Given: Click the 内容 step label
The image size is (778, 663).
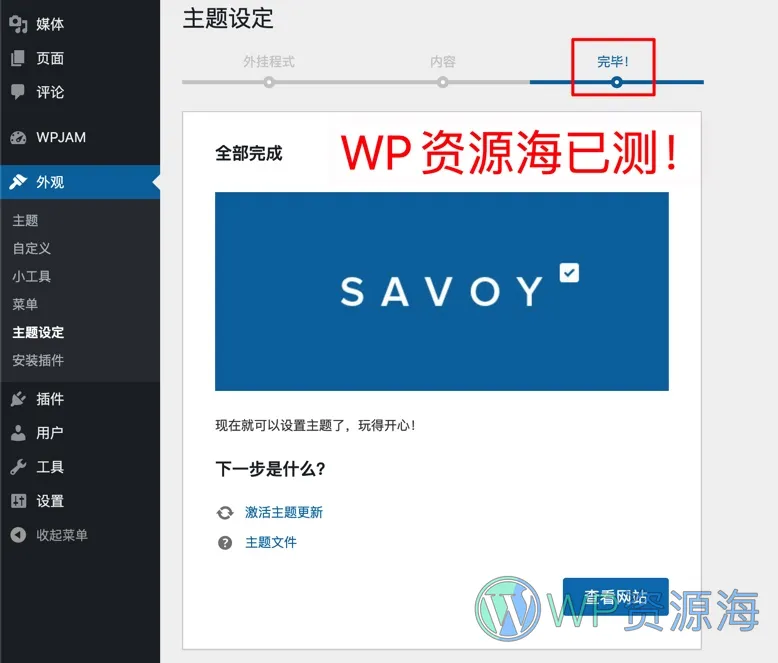Looking at the screenshot, I should (443, 62).
